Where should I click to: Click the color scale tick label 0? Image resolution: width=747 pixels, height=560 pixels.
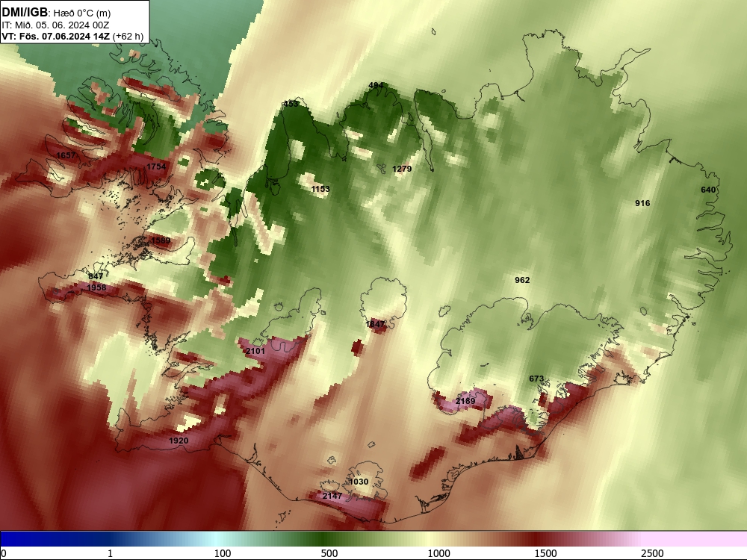pos(4,553)
